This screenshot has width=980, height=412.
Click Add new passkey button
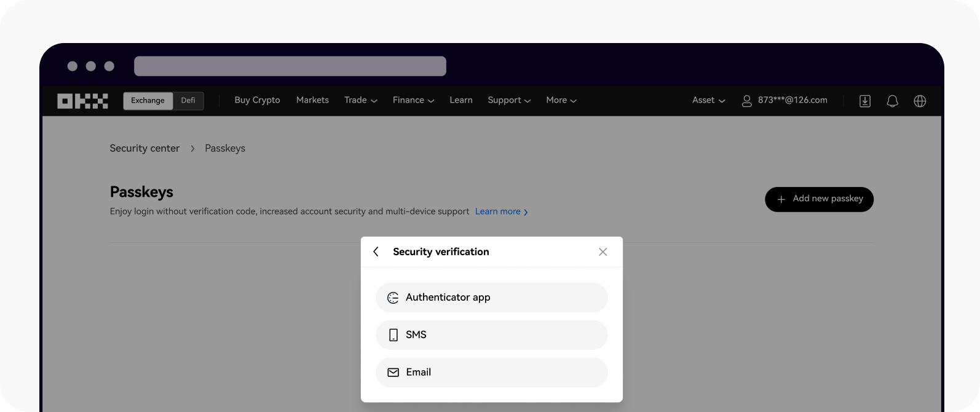pyautogui.click(x=819, y=199)
